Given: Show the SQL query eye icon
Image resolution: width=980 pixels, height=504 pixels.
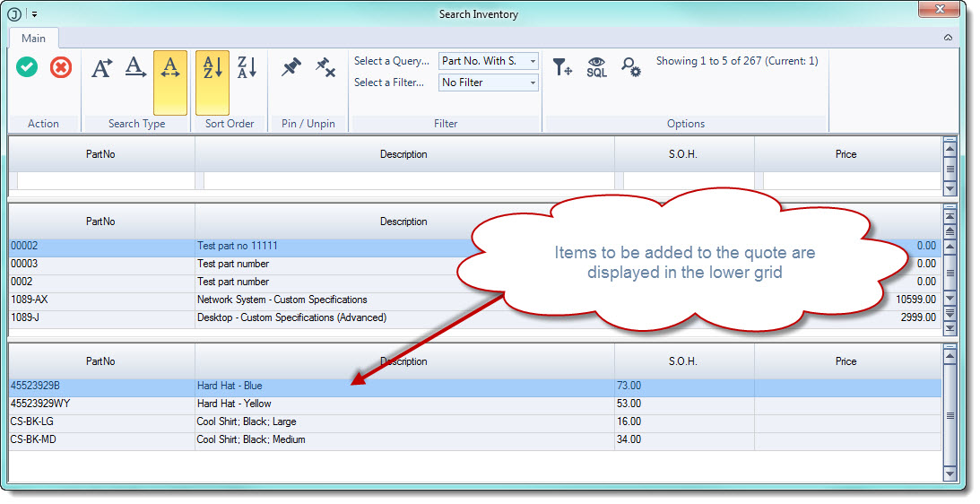Looking at the screenshot, I should coord(597,67).
